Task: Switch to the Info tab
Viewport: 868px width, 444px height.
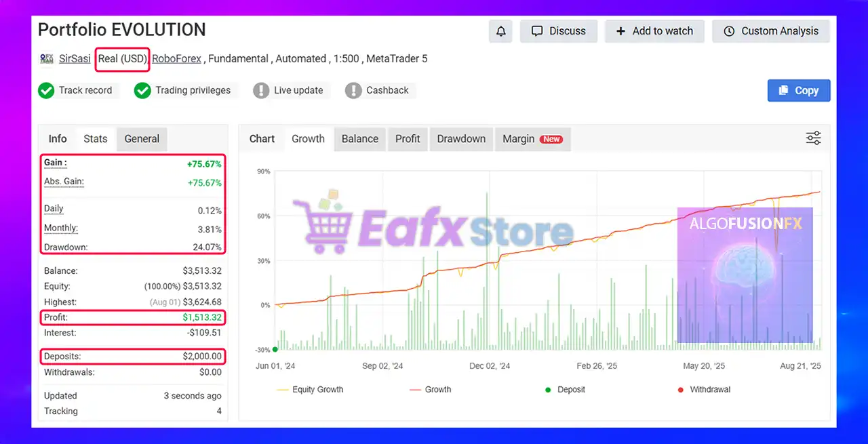Action: coord(58,139)
